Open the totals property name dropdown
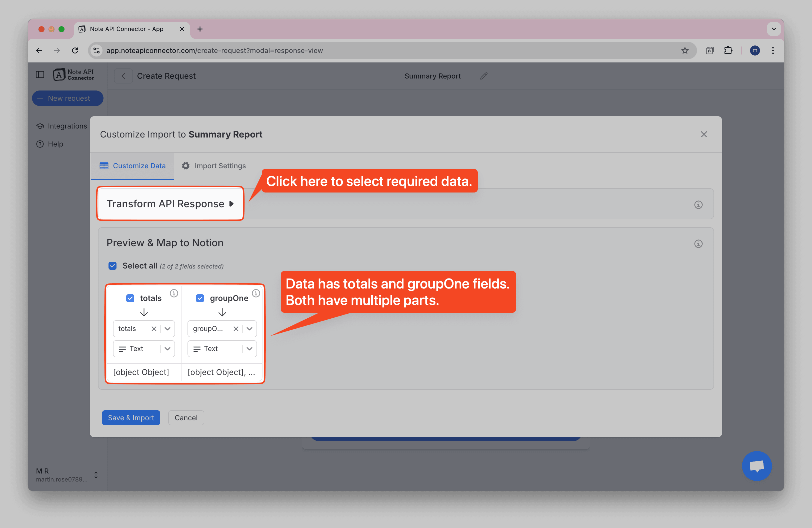The image size is (812, 528). (167, 328)
